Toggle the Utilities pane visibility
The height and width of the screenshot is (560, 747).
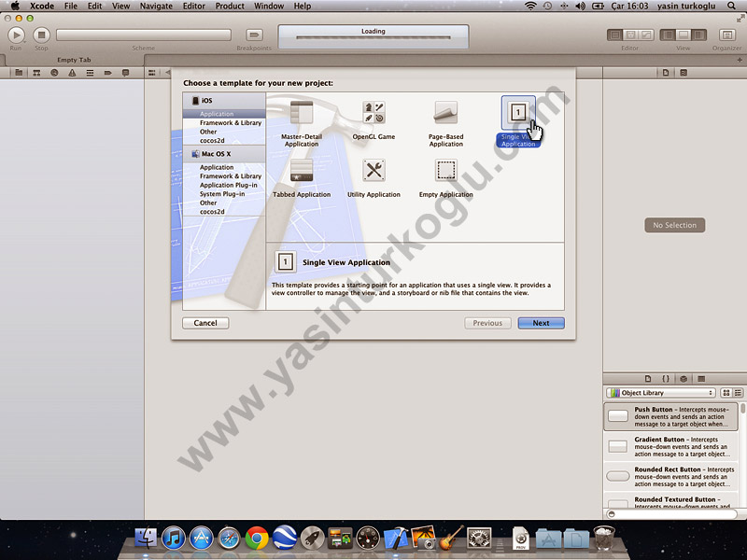pyautogui.click(x=698, y=35)
